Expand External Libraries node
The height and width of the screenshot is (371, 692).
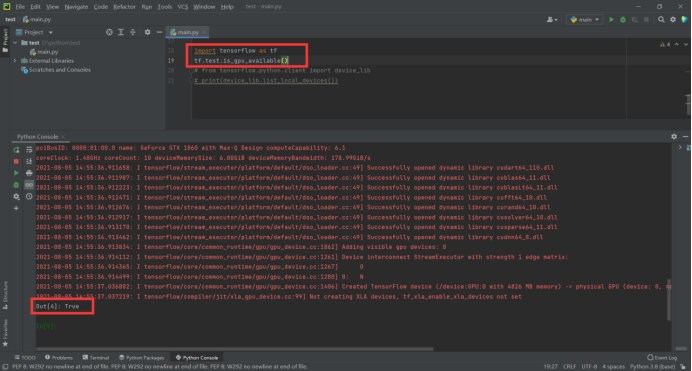pos(15,61)
